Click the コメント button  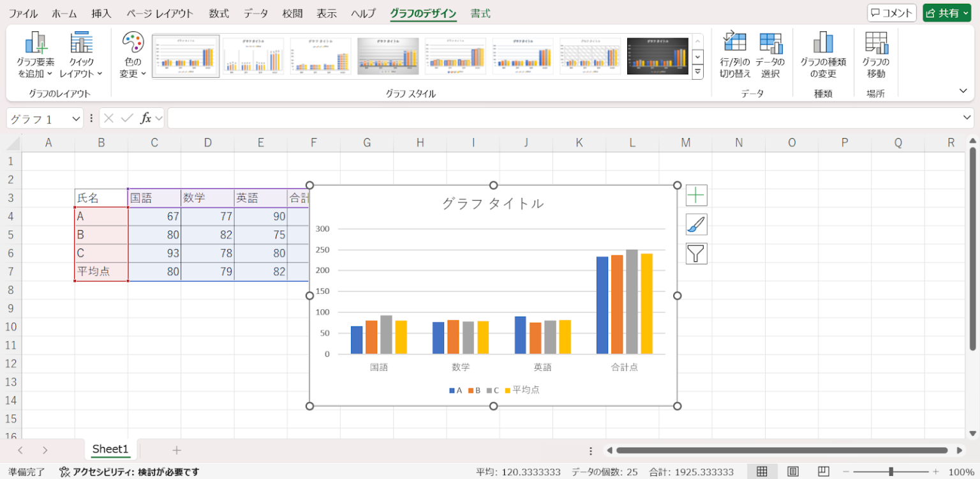(891, 13)
